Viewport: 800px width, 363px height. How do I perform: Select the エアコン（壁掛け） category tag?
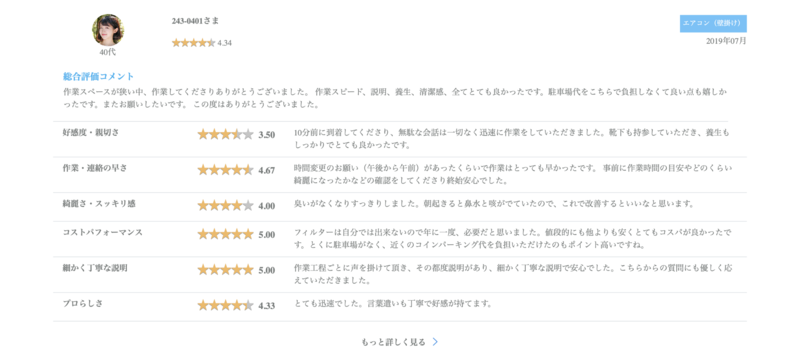[x=713, y=23]
